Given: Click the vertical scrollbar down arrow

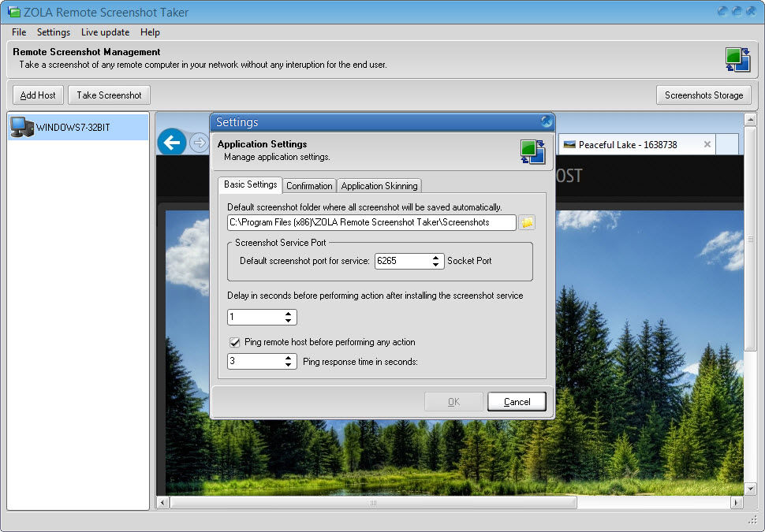Looking at the screenshot, I should click(x=750, y=488).
